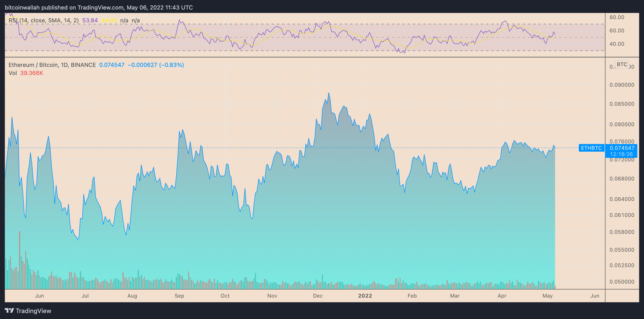Click the 0.050000 price axis label
The height and width of the screenshot is (319, 644).
(622, 282)
